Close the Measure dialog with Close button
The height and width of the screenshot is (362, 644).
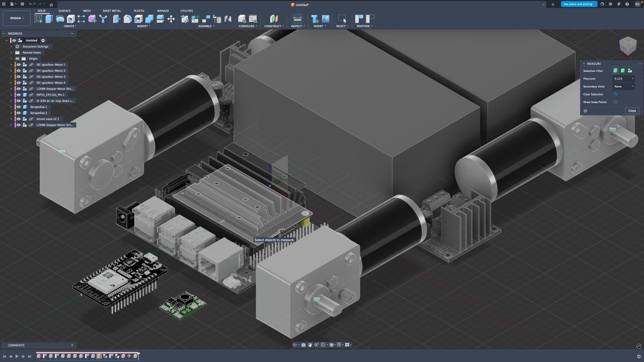point(632,111)
